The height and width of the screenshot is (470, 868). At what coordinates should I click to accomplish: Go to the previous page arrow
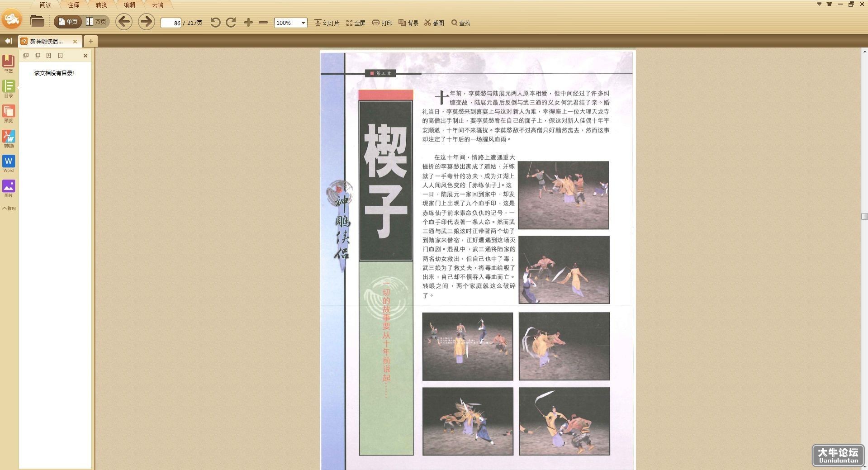coord(123,22)
